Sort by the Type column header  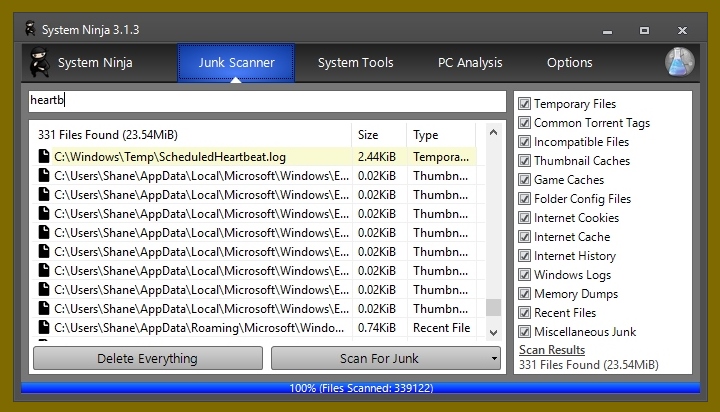pyautogui.click(x=441, y=135)
